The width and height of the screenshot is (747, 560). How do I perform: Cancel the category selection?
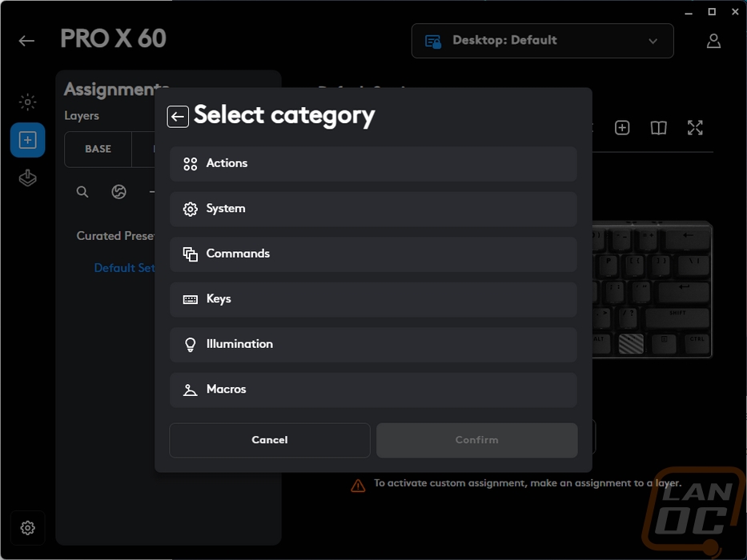click(x=270, y=440)
